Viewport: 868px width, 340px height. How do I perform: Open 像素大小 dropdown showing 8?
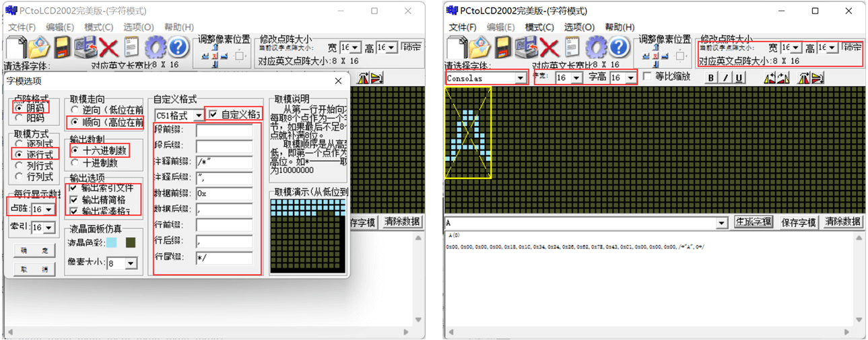click(x=131, y=263)
